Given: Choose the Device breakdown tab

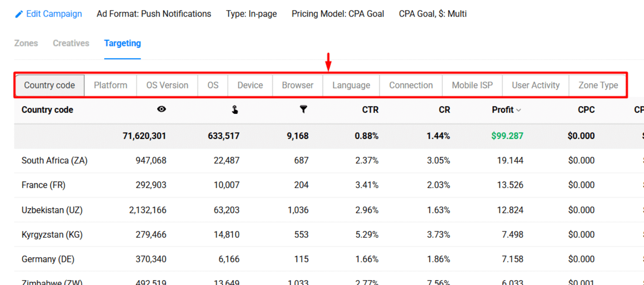Looking at the screenshot, I should coord(250,85).
